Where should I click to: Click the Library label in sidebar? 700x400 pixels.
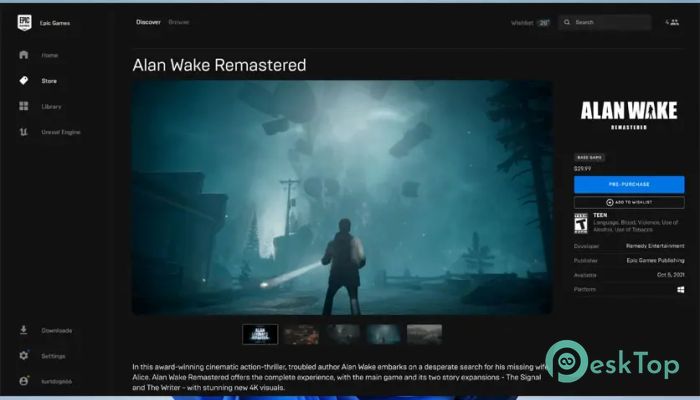[x=51, y=106]
